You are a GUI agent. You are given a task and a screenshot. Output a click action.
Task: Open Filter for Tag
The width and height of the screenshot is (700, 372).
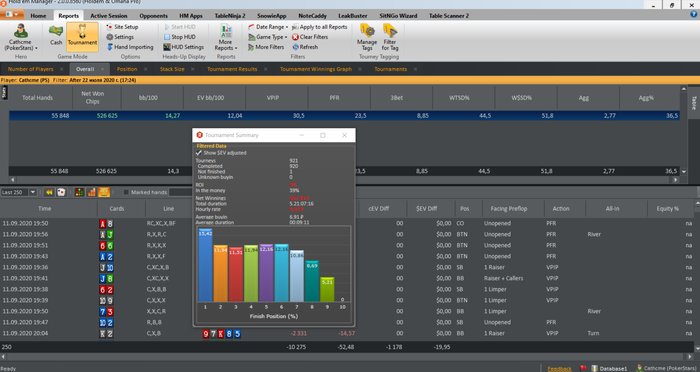(x=390, y=38)
